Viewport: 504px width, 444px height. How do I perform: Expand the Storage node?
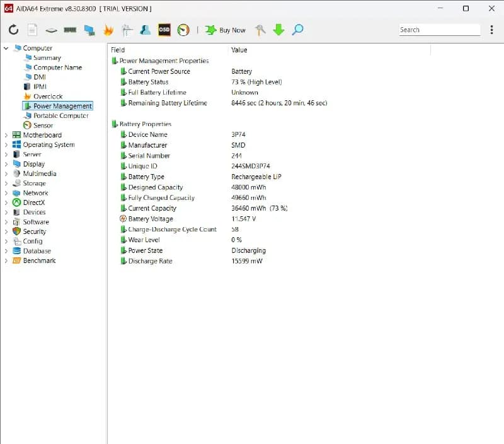[x=6, y=184]
